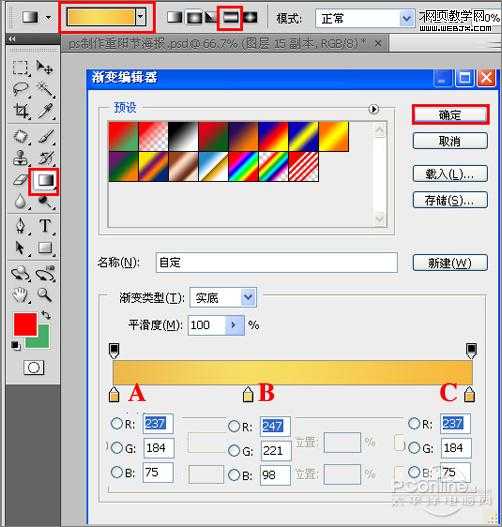The height and width of the screenshot is (527, 502).
Task: Reset default foreground and background colors
Action: click(x=15, y=345)
